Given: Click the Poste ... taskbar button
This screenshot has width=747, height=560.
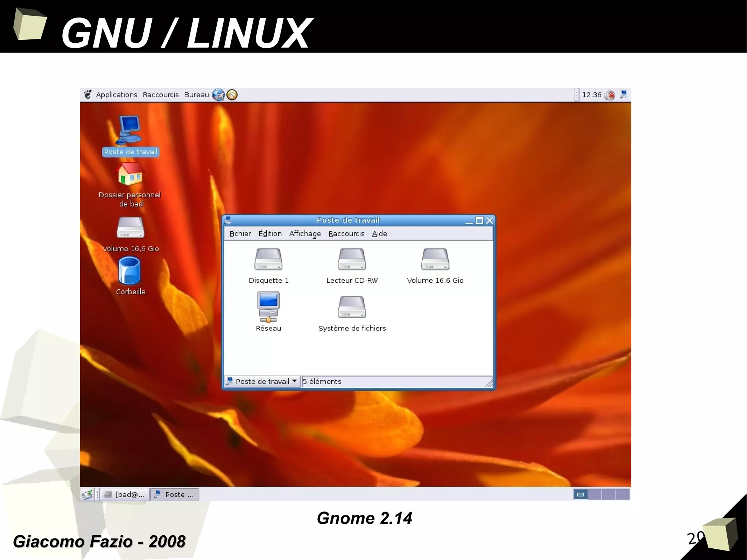Looking at the screenshot, I should coord(175,495).
